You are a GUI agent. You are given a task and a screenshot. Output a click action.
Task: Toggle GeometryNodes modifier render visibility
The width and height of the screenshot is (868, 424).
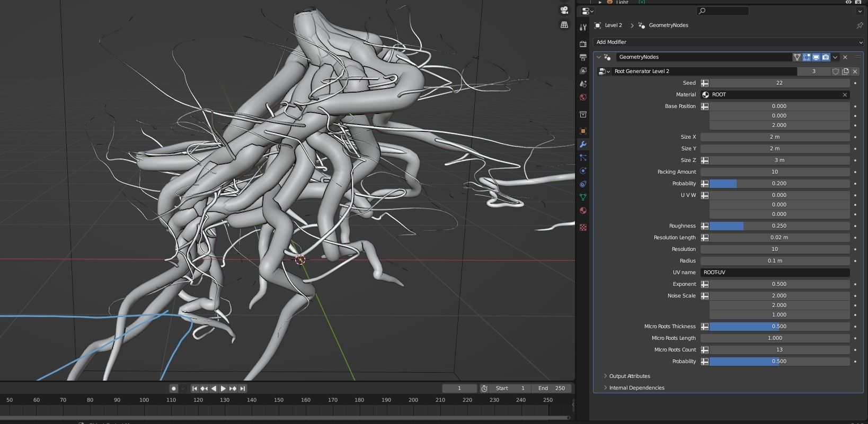point(826,57)
